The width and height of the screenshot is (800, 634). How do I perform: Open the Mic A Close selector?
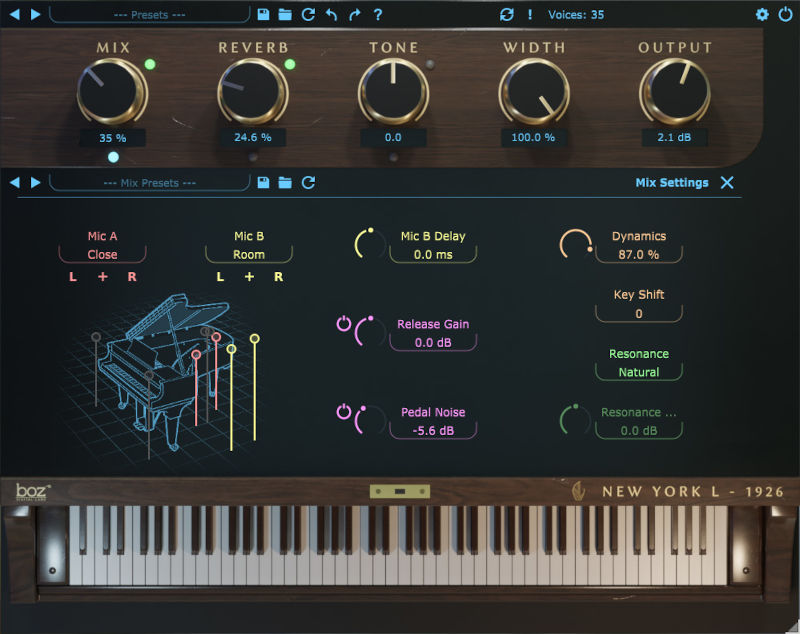[102, 255]
